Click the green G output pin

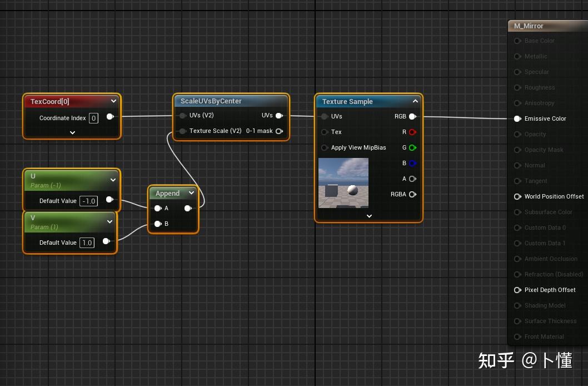412,147
